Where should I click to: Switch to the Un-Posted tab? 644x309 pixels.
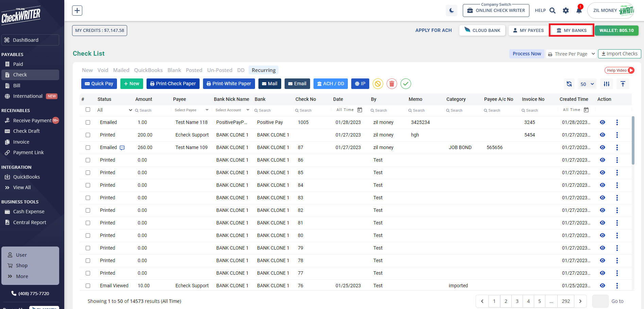[220, 70]
